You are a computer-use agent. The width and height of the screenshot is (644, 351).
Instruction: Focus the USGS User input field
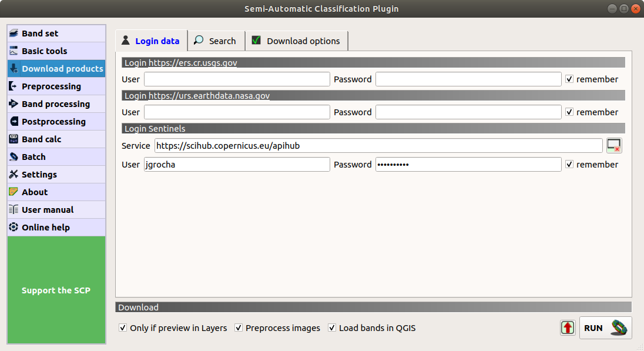[237, 79]
